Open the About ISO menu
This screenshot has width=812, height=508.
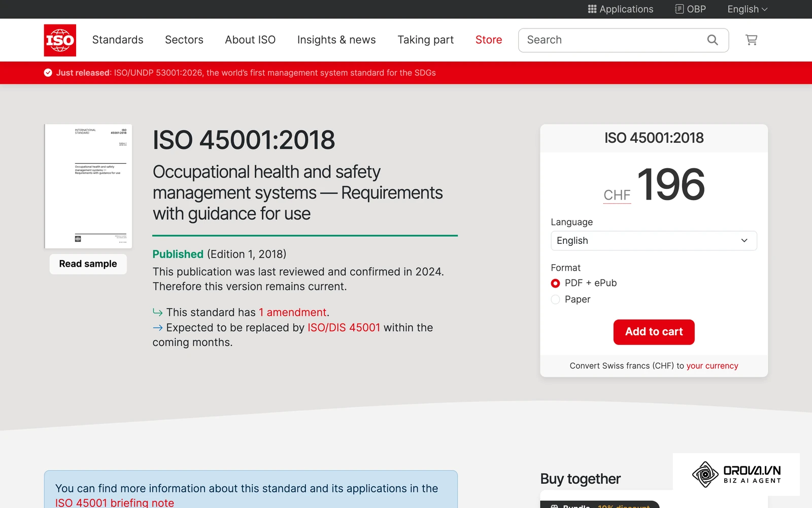pyautogui.click(x=250, y=40)
